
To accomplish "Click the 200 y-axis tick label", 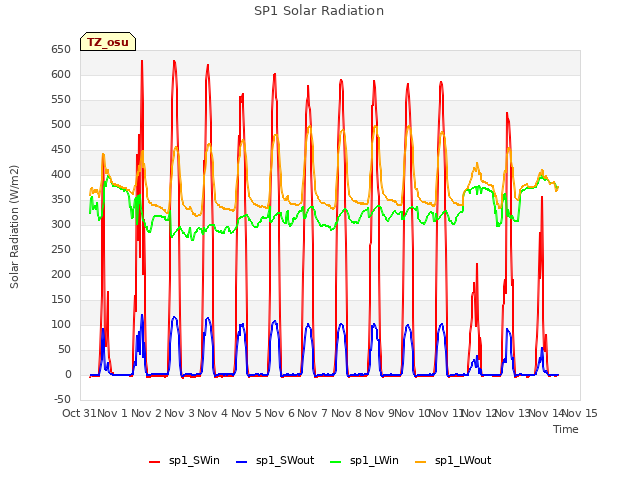I will (x=61, y=275).
